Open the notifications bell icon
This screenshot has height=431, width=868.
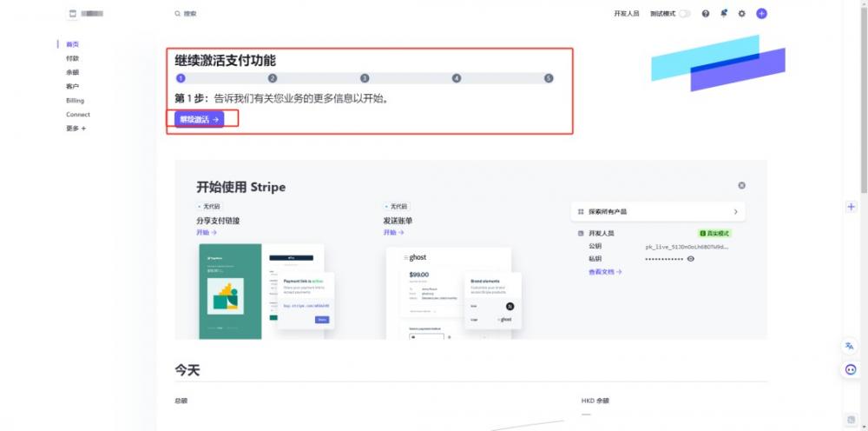[x=724, y=13]
